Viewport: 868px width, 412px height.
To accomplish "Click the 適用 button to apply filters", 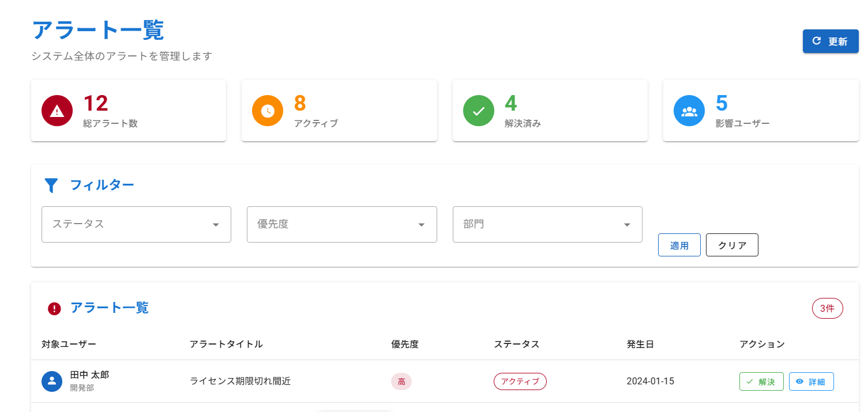I will [x=679, y=245].
